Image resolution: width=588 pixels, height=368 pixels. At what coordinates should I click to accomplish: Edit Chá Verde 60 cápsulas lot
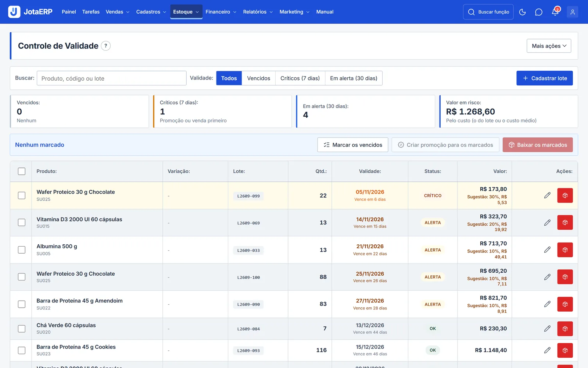[547, 329]
